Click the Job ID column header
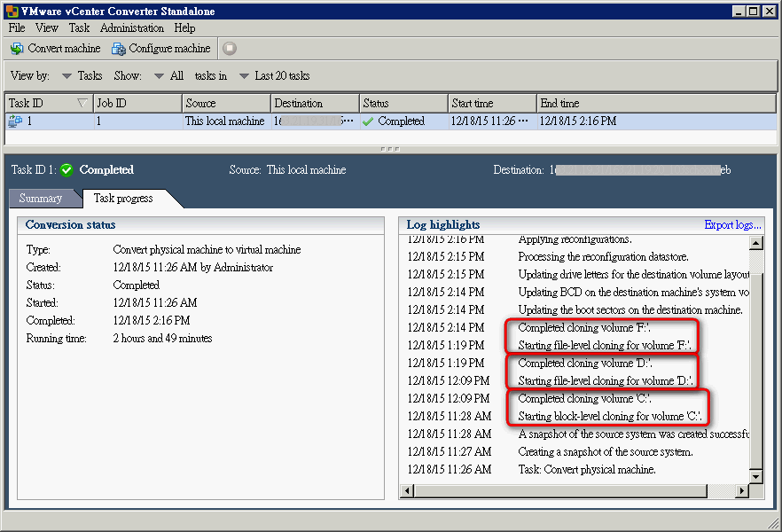 pyautogui.click(x=137, y=103)
